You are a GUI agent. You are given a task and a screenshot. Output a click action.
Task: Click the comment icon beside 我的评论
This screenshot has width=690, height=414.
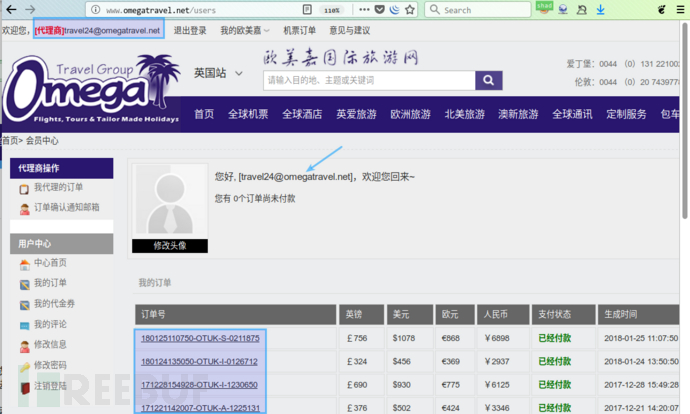25,326
